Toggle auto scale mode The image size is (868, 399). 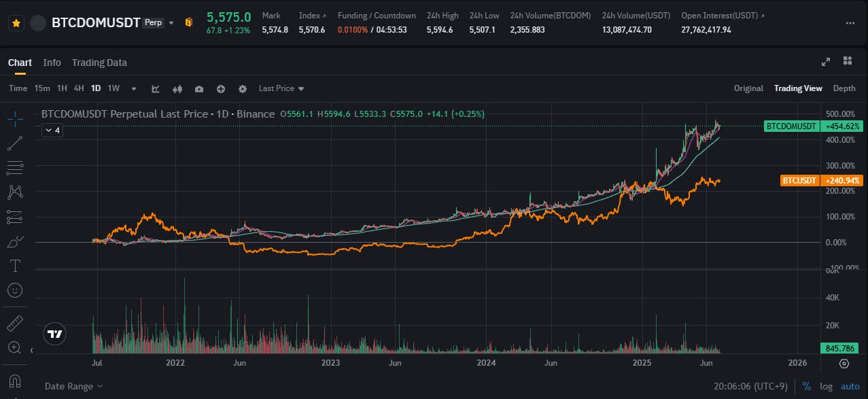click(x=850, y=386)
